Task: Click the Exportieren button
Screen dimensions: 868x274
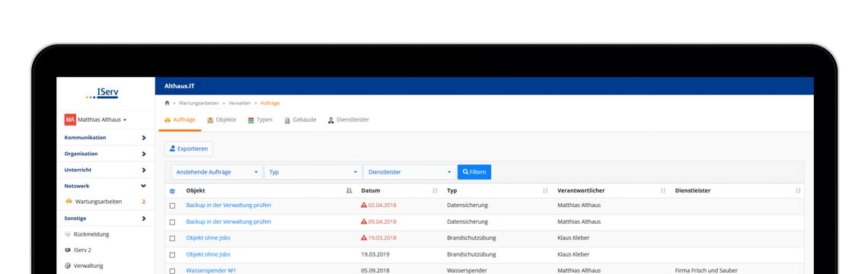Action: 188,149
